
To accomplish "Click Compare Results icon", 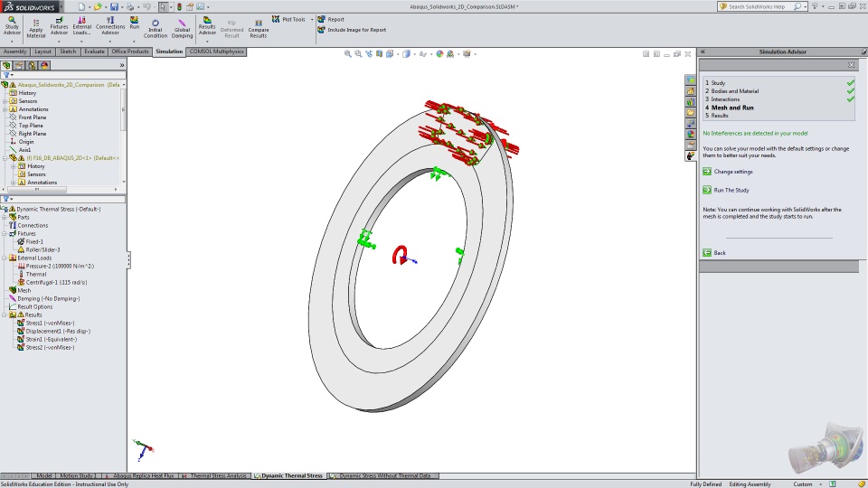I will click(258, 29).
